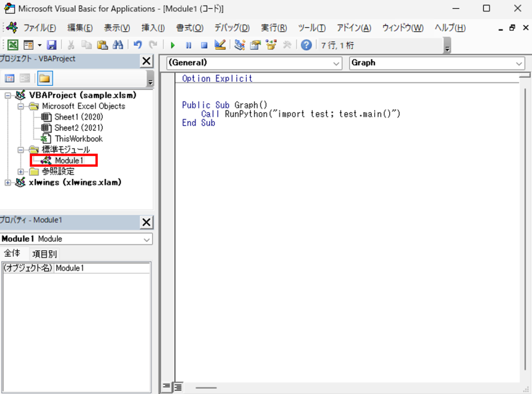
Task: Select the View Code icon in Project Explorer
Action: 9,78
